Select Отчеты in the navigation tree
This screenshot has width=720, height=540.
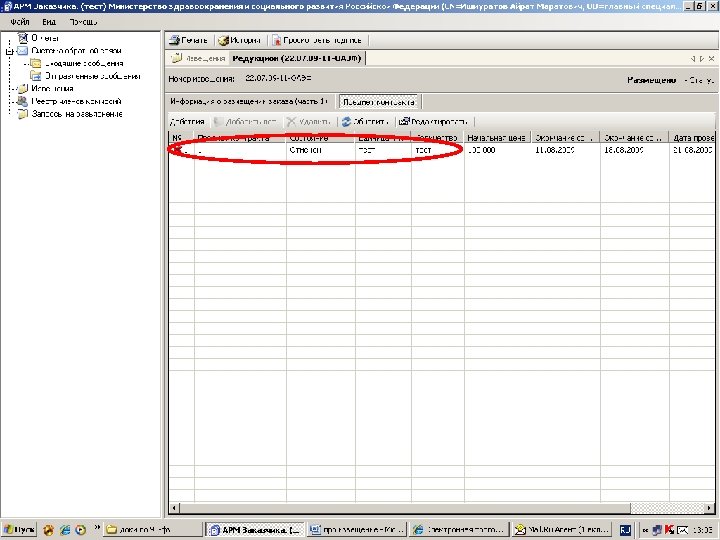[45, 38]
